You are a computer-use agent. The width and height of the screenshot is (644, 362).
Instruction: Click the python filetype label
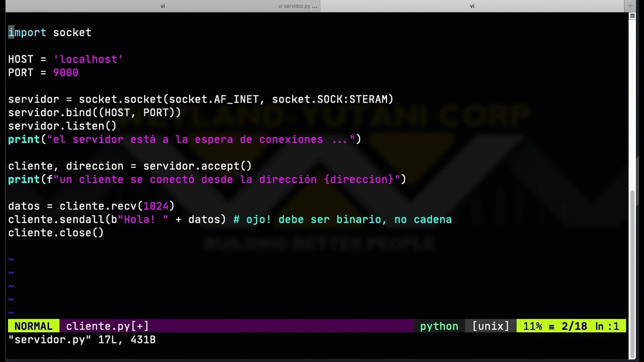coord(439,326)
